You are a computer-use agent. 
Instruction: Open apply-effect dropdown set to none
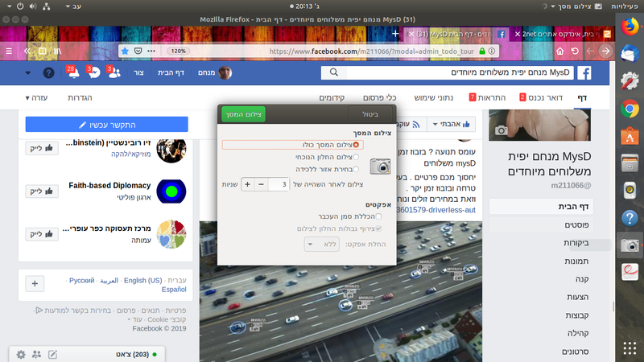point(321,245)
